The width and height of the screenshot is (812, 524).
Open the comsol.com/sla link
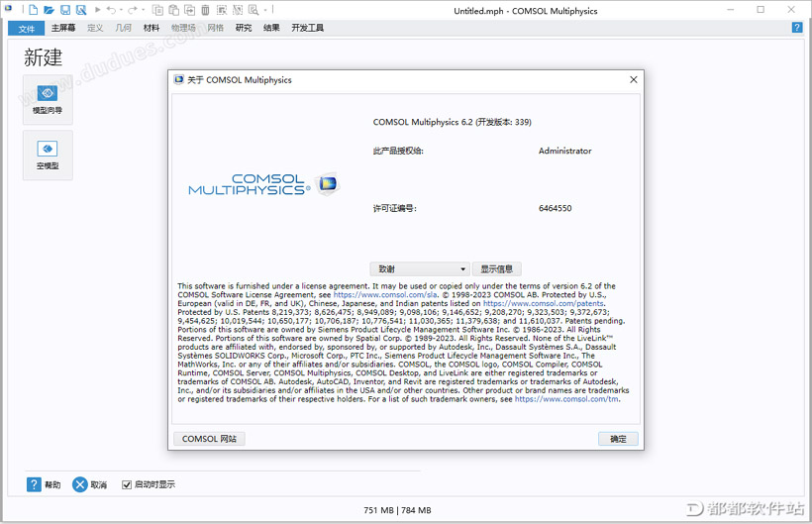tap(385, 294)
